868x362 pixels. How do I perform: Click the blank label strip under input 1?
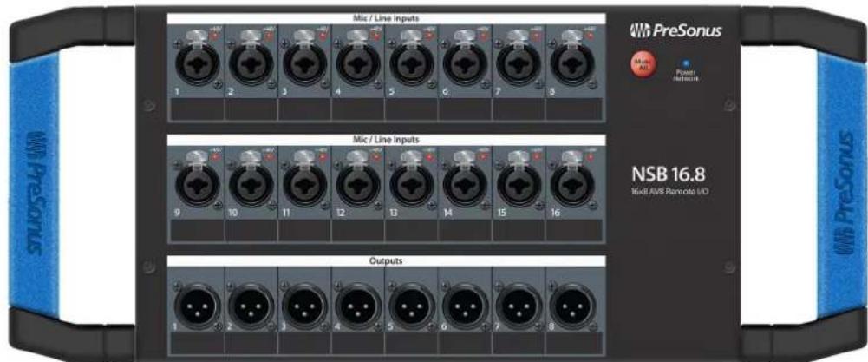pos(197,111)
